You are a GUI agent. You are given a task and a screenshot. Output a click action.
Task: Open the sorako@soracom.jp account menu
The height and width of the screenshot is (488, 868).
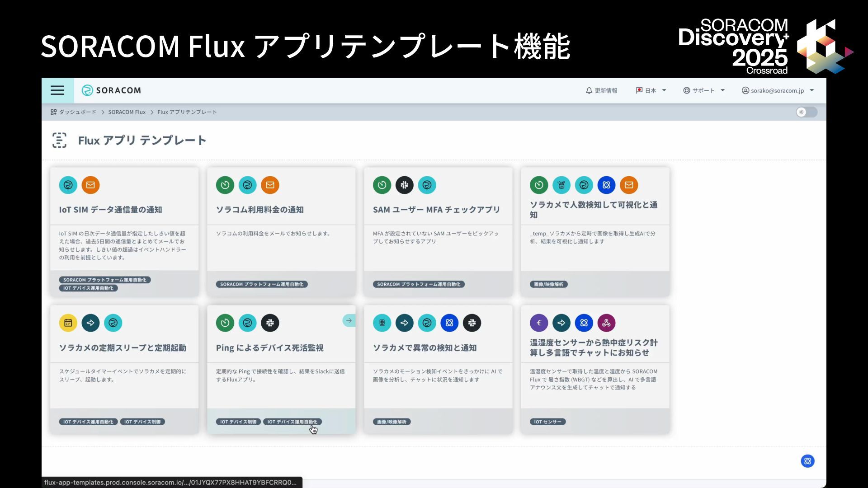(x=778, y=90)
